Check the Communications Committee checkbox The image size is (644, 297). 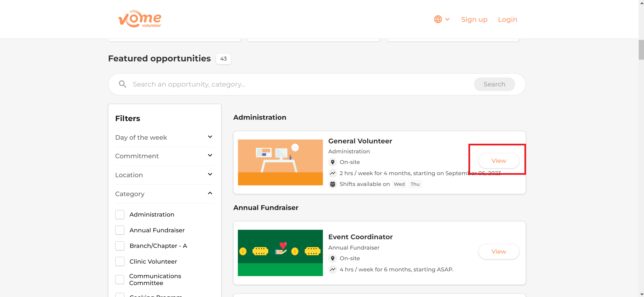pos(120,279)
